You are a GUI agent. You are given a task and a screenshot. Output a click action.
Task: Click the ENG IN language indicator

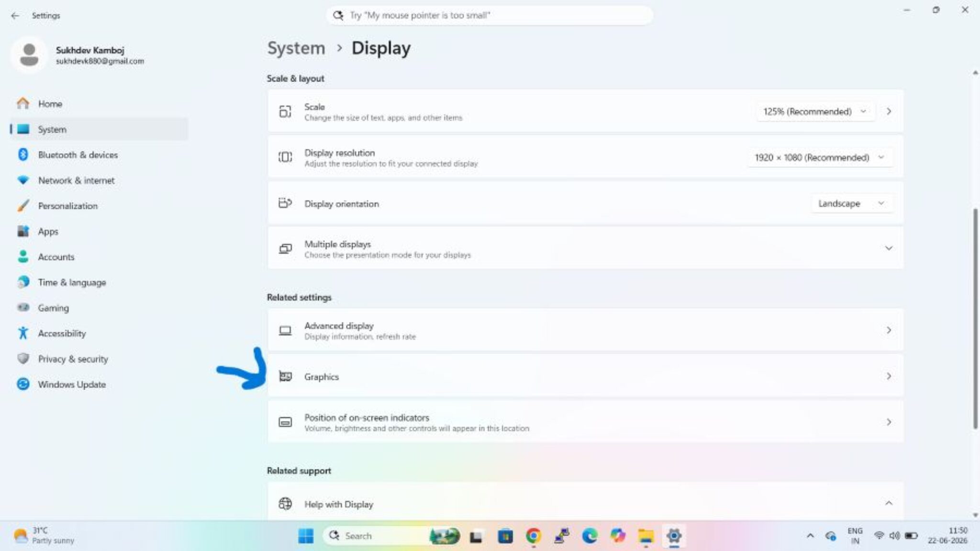(x=855, y=536)
